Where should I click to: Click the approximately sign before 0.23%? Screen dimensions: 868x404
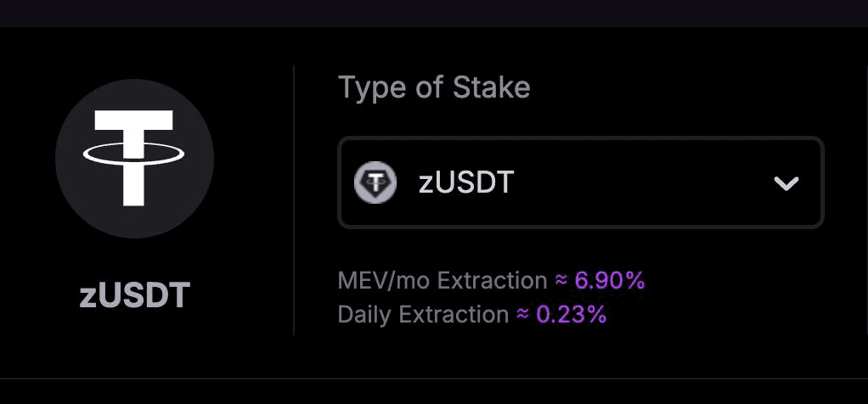523,314
